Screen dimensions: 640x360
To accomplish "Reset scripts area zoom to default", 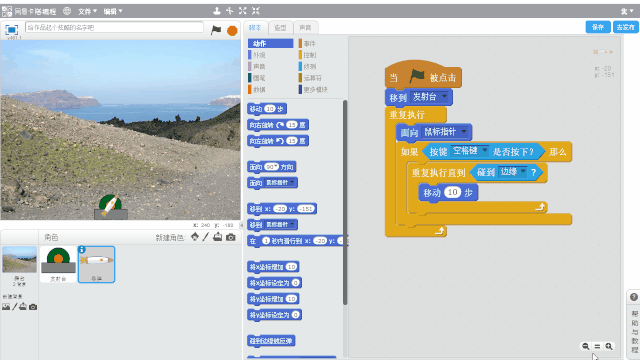I will 597,346.
